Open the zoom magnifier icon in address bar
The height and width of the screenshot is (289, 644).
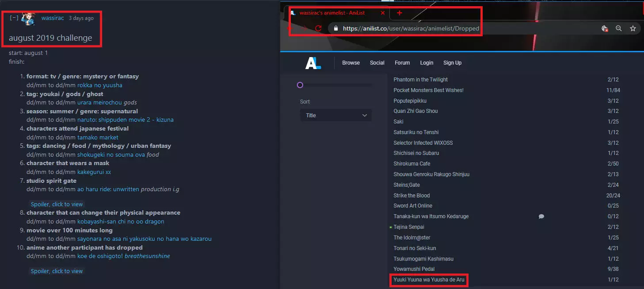(619, 28)
